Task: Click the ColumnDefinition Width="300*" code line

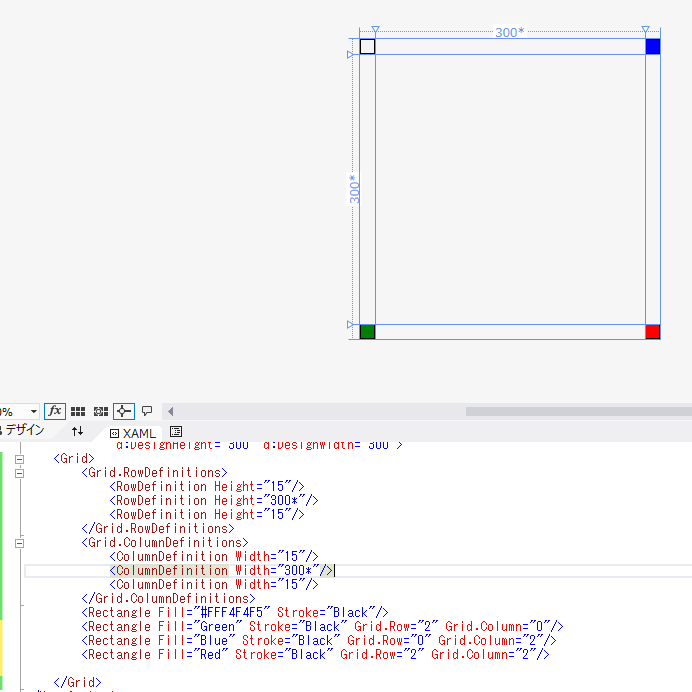Action: (x=221, y=571)
